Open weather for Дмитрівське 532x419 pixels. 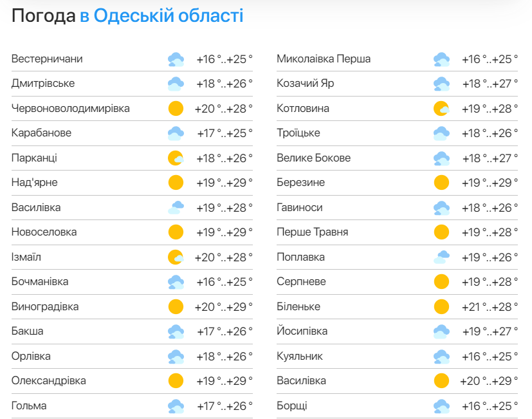(43, 84)
